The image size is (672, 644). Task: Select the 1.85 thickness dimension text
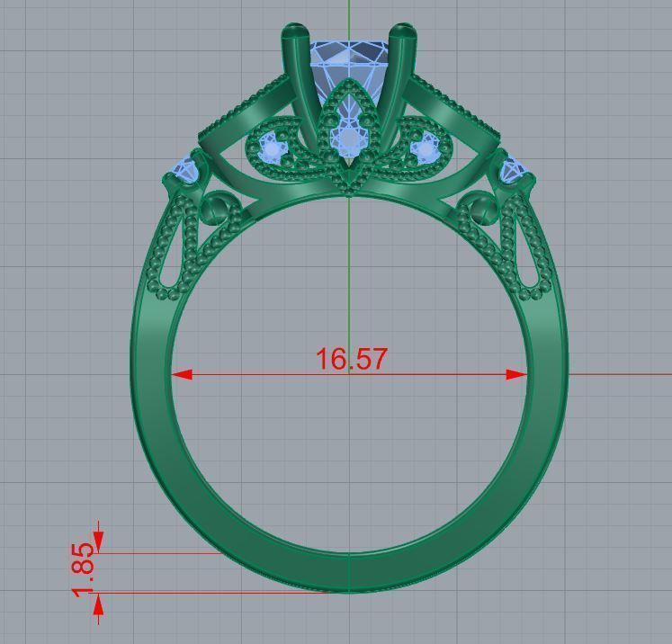pyautogui.click(x=83, y=569)
